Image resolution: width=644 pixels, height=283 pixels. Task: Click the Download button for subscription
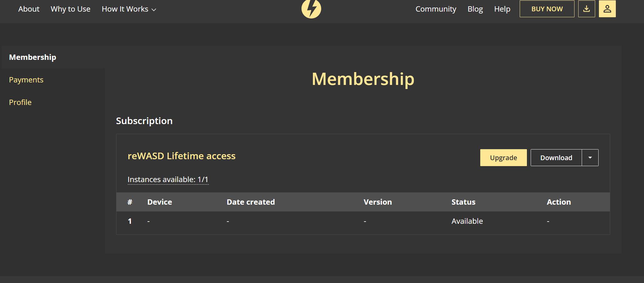pos(556,158)
